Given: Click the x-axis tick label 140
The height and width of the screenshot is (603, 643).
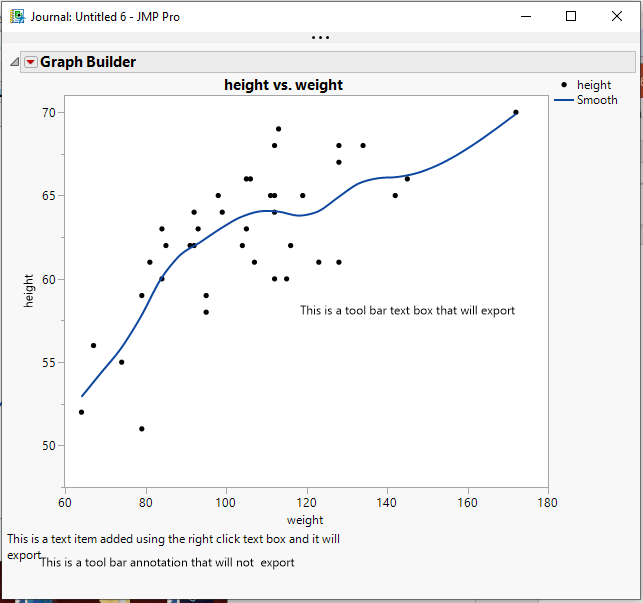Looking at the screenshot, I should click(386, 503).
